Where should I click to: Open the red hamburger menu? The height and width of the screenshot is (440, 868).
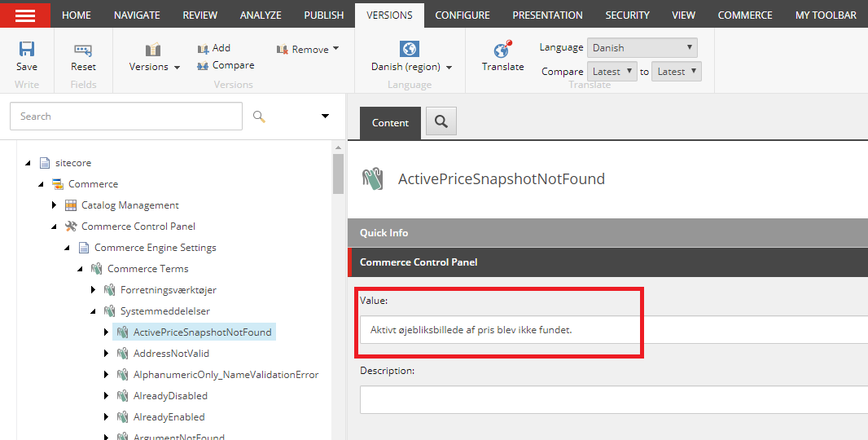click(x=25, y=15)
